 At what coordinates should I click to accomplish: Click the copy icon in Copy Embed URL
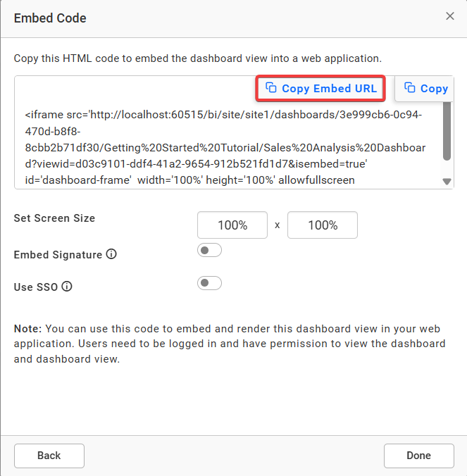[x=271, y=87]
